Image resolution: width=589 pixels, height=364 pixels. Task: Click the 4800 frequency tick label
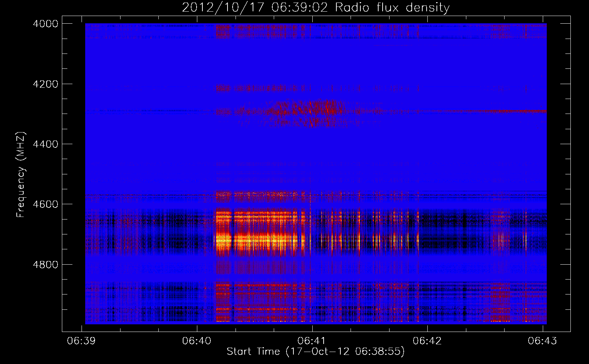coord(46,265)
